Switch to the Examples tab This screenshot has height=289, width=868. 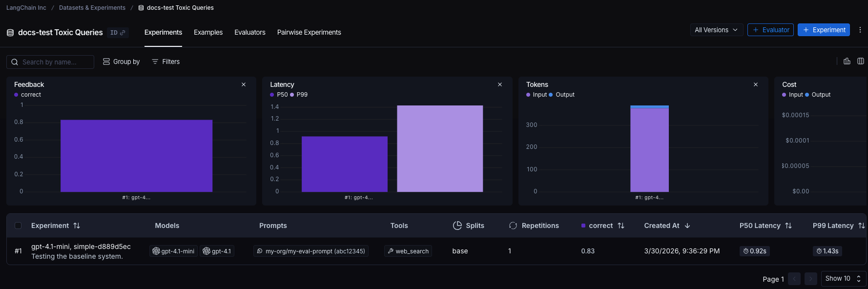click(208, 32)
